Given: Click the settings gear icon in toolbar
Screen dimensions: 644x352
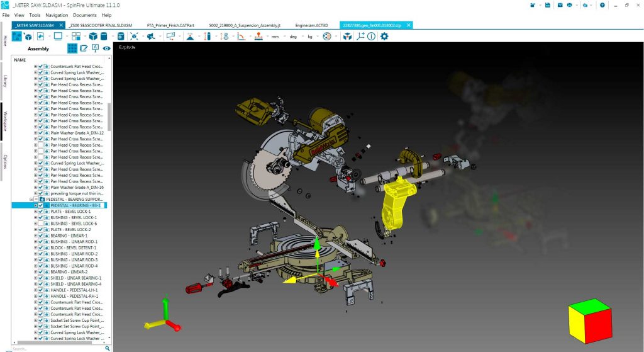Looking at the screenshot, I should [384, 36].
